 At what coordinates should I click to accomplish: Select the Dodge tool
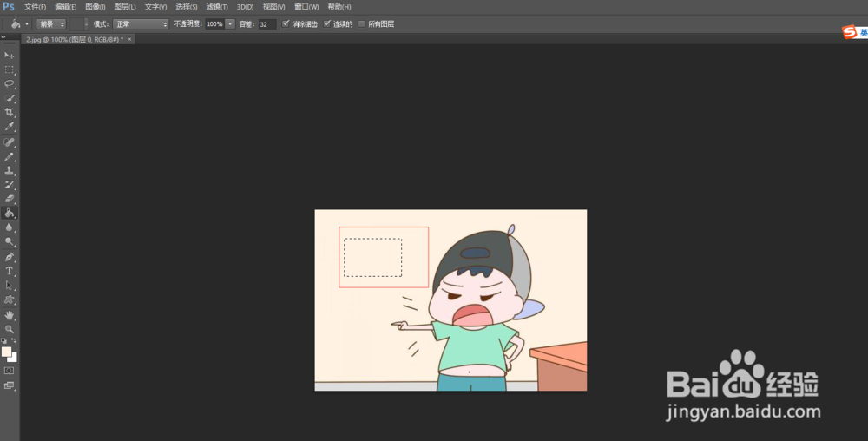[10, 242]
